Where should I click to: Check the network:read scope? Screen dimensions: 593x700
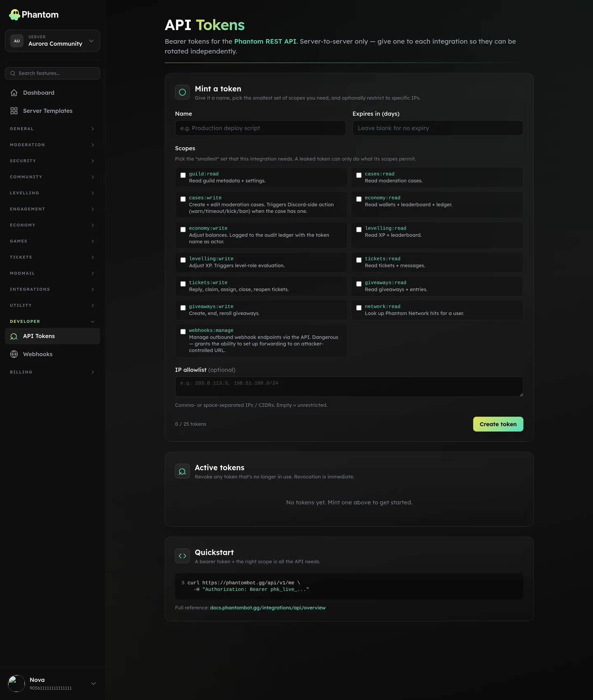click(359, 308)
